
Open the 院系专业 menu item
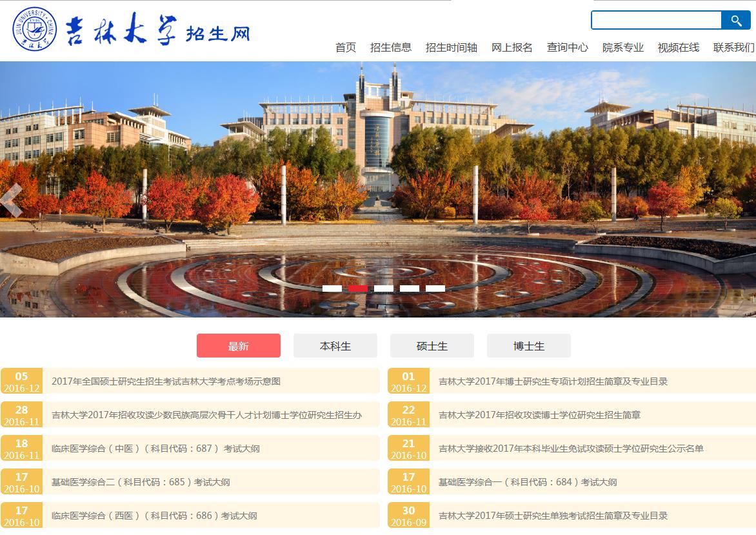(x=623, y=47)
